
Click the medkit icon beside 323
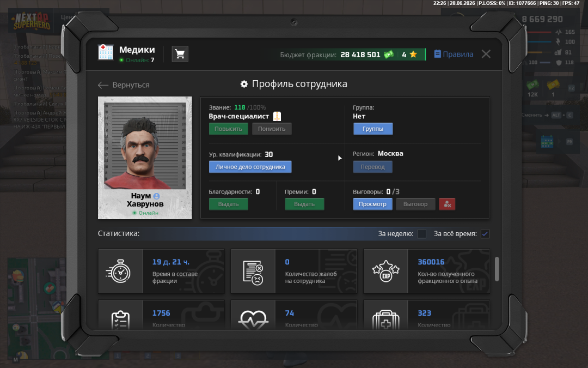coord(386,320)
